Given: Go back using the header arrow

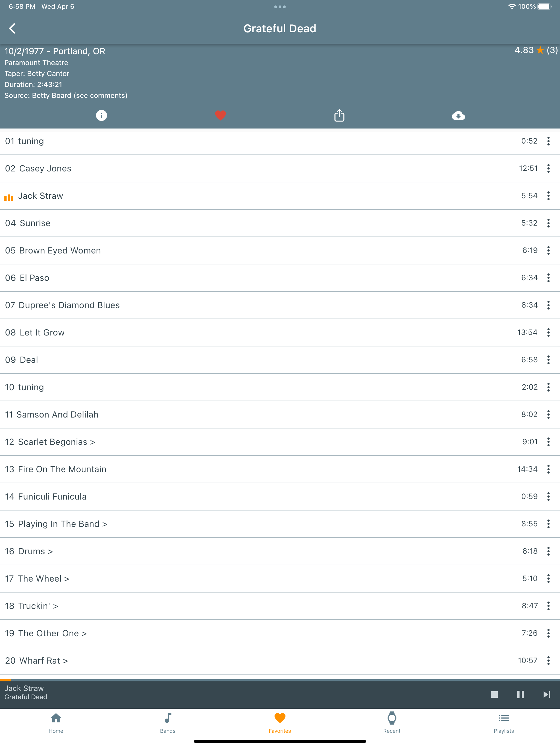Looking at the screenshot, I should [x=13, y=28].
